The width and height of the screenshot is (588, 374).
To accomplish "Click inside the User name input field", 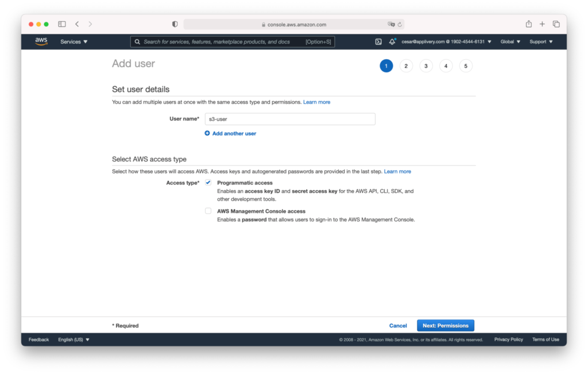I will [x=290, y=119].
